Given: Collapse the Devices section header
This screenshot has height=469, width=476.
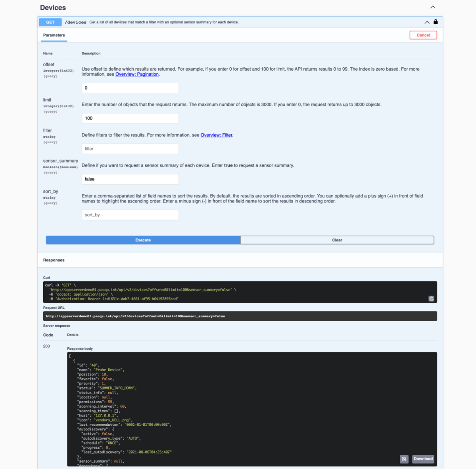Looking at the screenshot, I should point(432,7).
